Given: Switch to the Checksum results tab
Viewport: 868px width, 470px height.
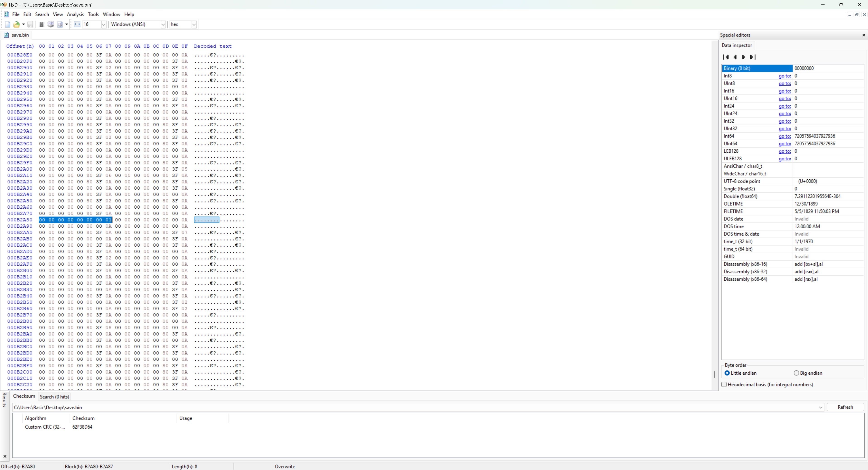Looking at the screenshot, I should click(24, 396).
